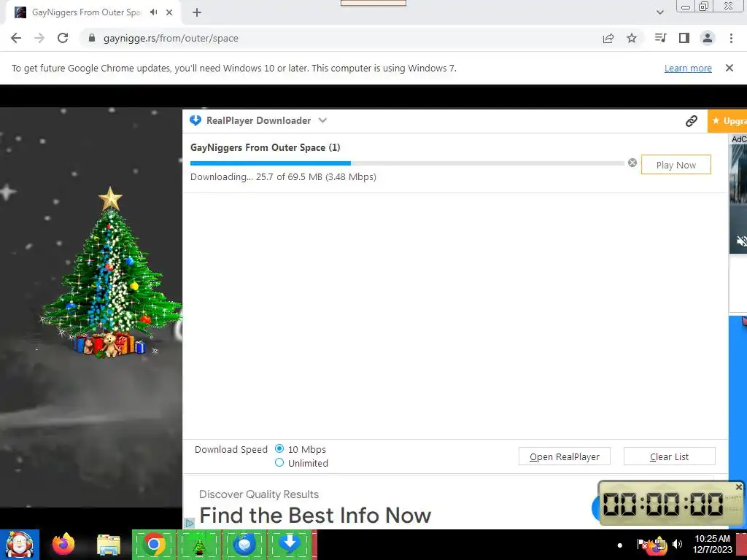Viewport: 747px width, 560px height.
Task: Click the 00:00:00 timer display
Action: (662, 504)
